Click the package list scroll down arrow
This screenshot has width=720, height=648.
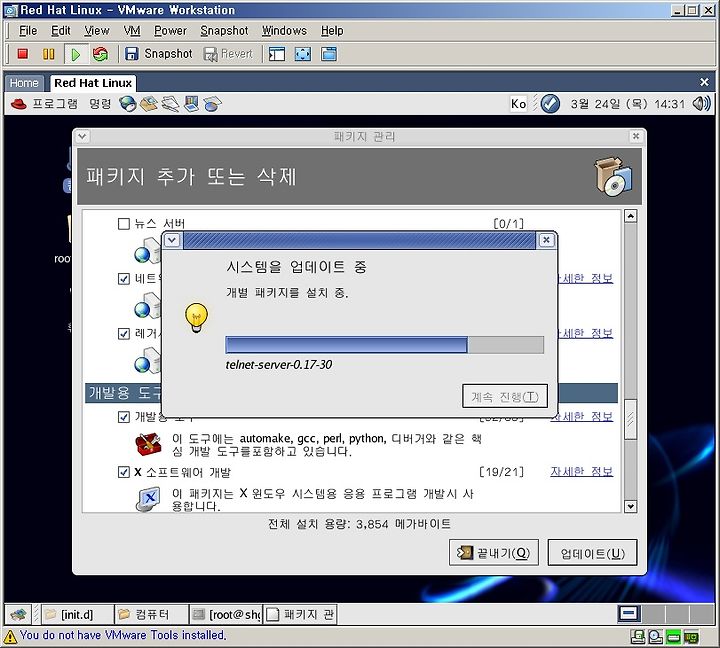coord(630,507)
